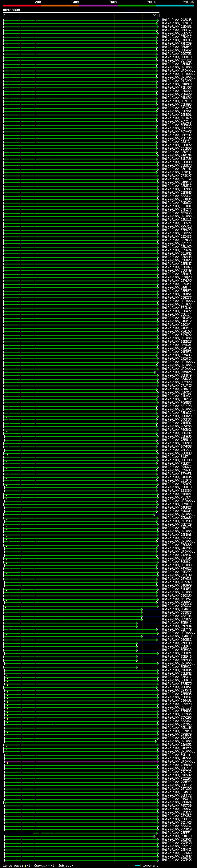Screen dimensions: 197x868
Task: Open hit UniRef100_Q87JE8
Action: point(177,61)
